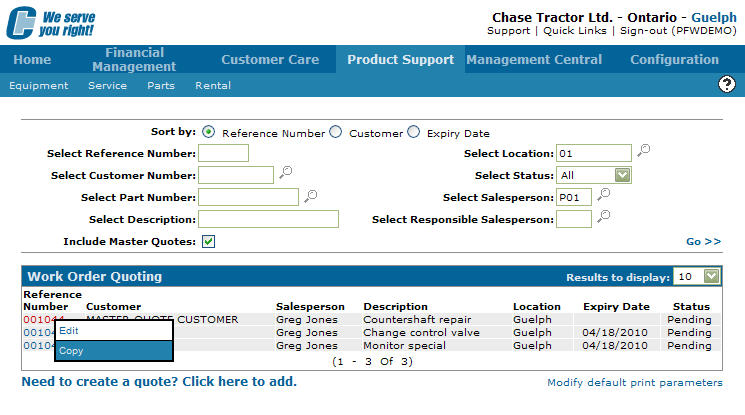Click the Select Salesperson field P01

pyautogui.click(x=574, y=197)
